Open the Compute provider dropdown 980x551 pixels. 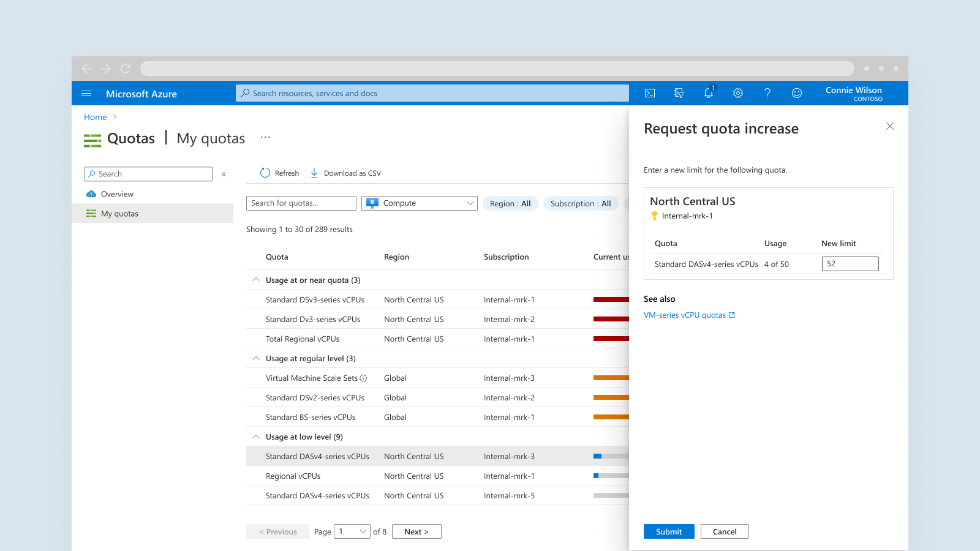click(x=420, y=203)
